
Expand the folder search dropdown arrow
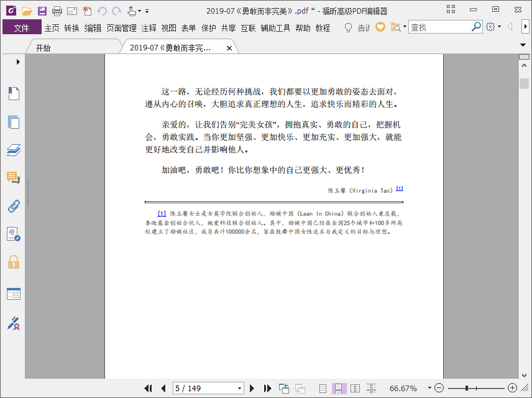405,27
